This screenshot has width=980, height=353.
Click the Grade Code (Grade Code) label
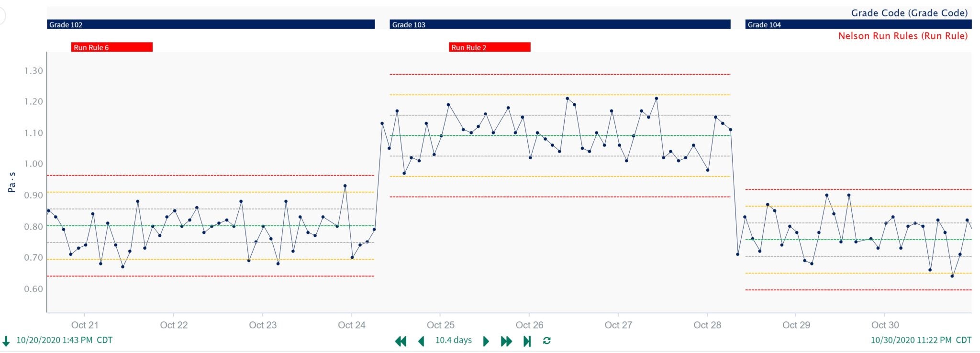click(909, 13)
